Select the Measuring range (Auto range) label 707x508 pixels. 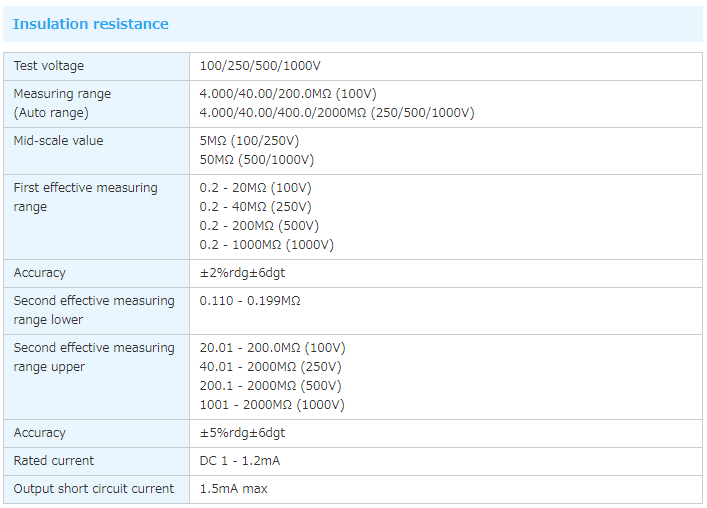[62, 103]
